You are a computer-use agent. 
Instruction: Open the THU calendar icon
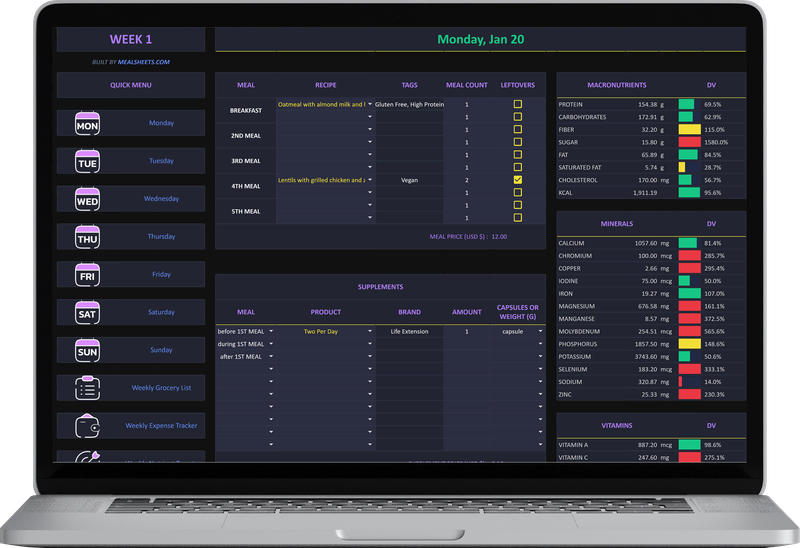click(x=87, y=237)
